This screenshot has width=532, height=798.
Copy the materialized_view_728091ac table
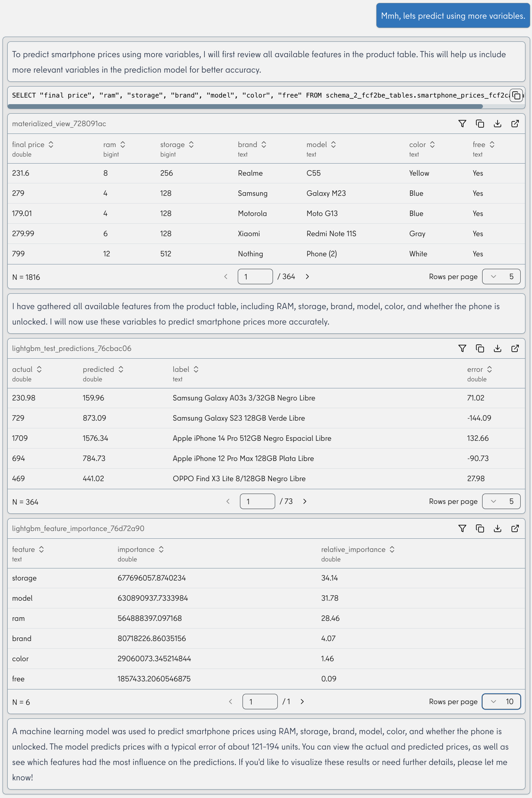point(480,124)
